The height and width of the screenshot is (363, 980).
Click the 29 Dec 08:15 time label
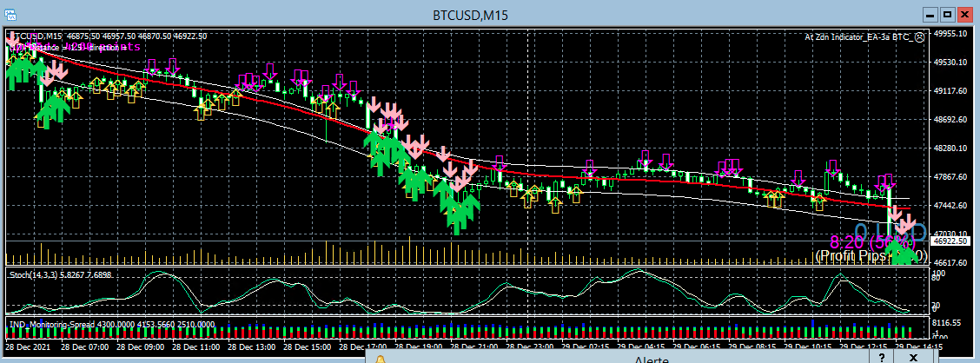(x=751, y=346)
